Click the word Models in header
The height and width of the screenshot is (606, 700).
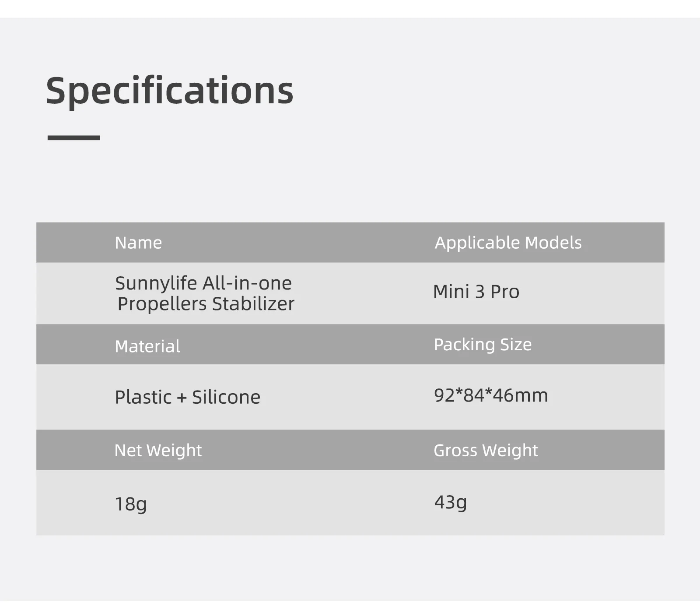pos(553,243)
